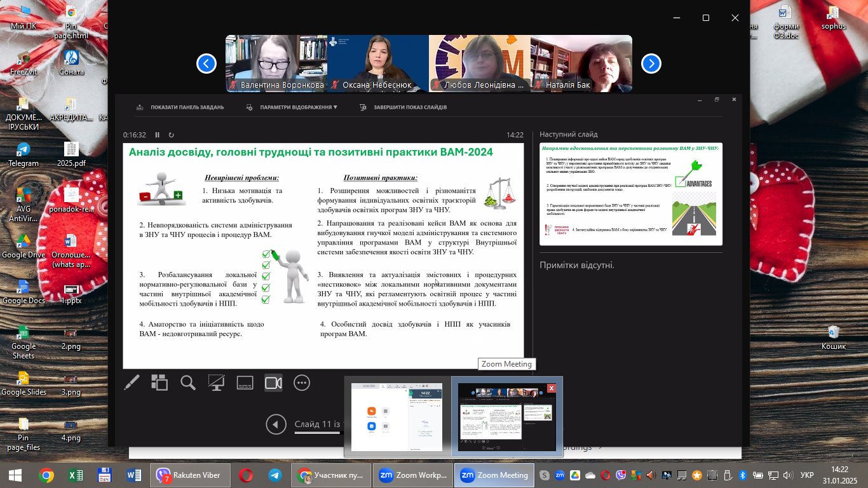Click Завершити показ слайдів
Image resolution: width=868 pixels, height=488 pixels.
(x=403, y=107)
